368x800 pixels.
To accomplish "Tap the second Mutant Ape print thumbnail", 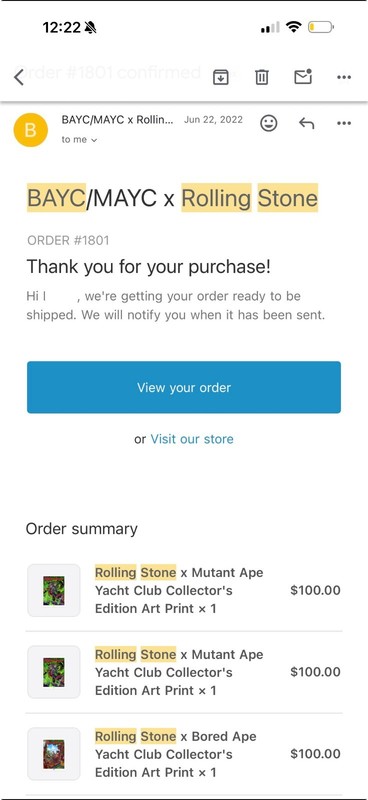I will click(x=54, y=672).
